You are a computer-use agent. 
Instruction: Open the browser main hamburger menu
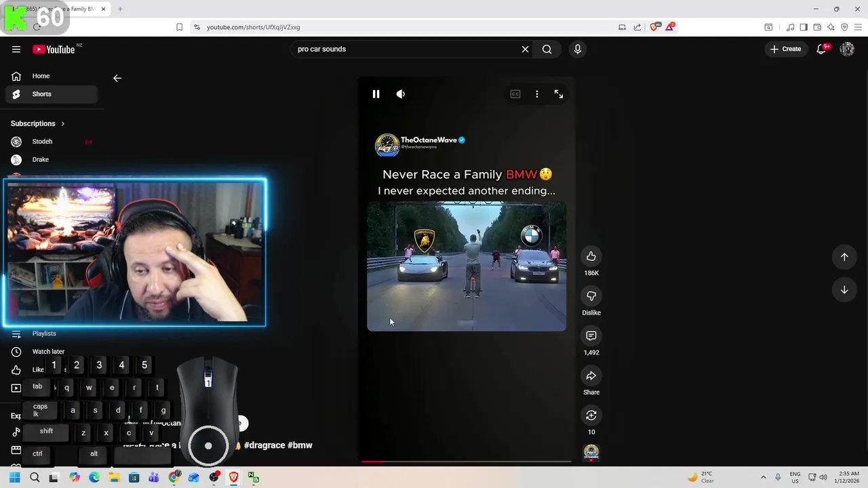click(858, 27)
